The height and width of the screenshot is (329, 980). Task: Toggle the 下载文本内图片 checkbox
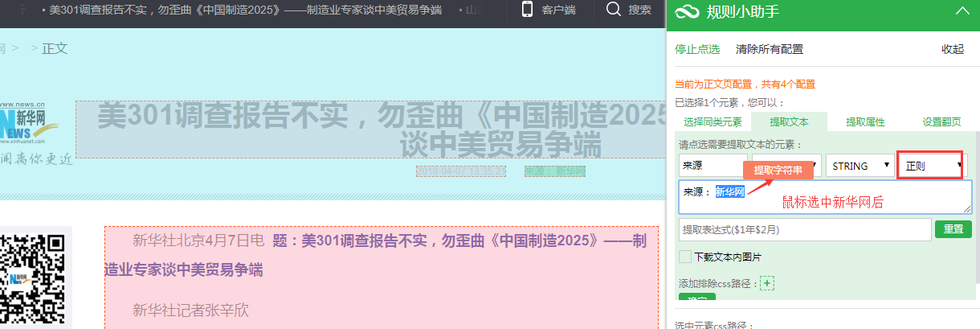[685, 257]
